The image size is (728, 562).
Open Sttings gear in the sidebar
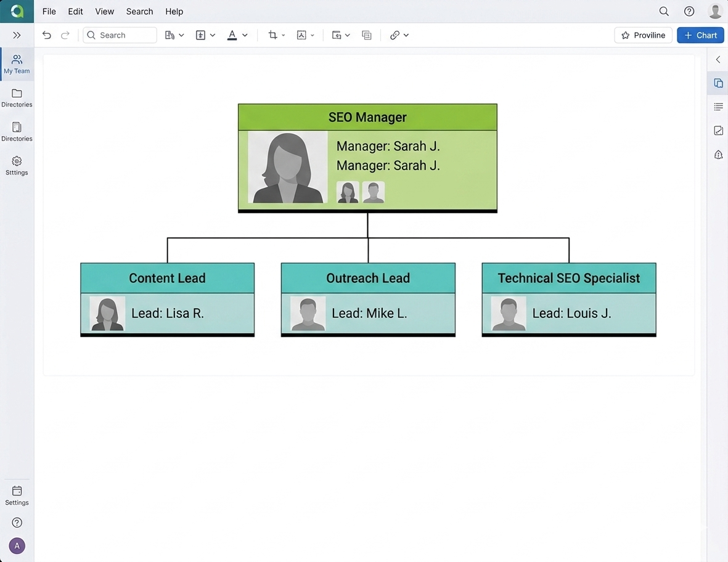(17, 166)
